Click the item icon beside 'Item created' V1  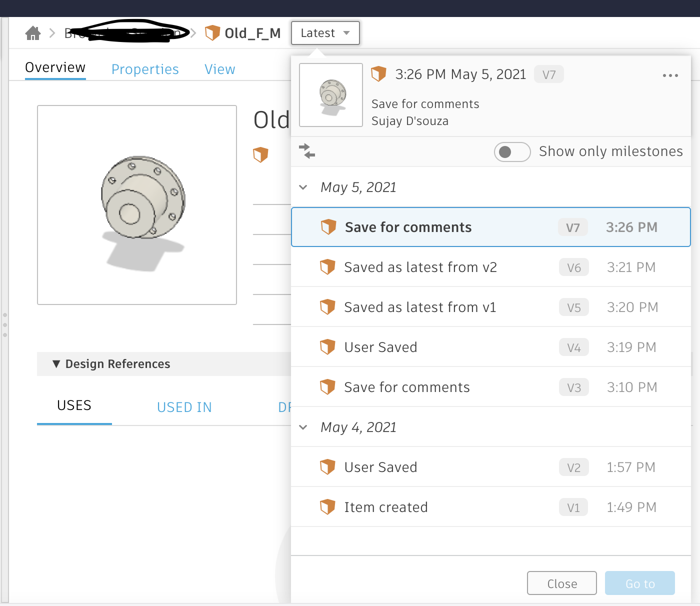(x=328, y=506)
